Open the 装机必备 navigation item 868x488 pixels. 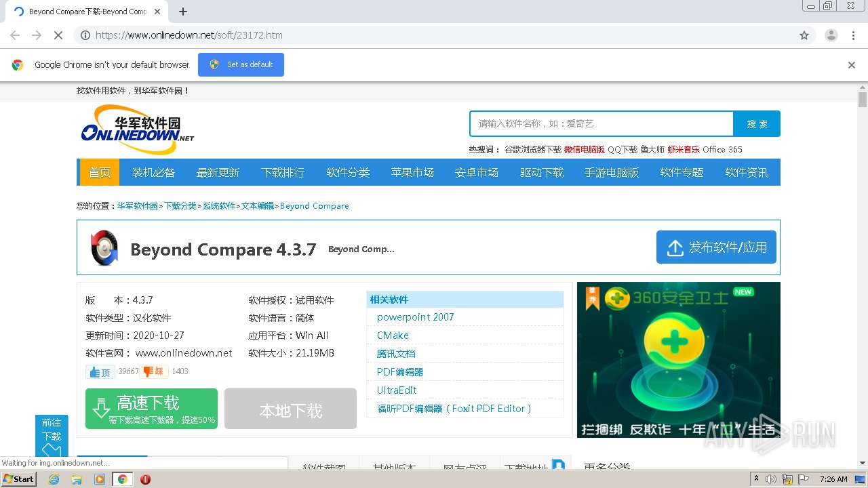pos(153,172)
